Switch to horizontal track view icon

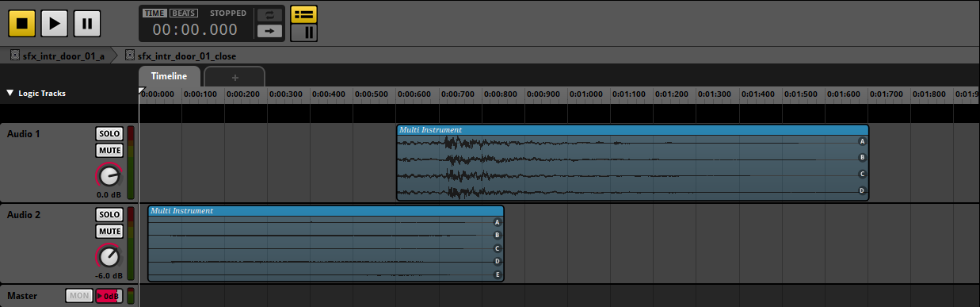click(x=304, y=14)
